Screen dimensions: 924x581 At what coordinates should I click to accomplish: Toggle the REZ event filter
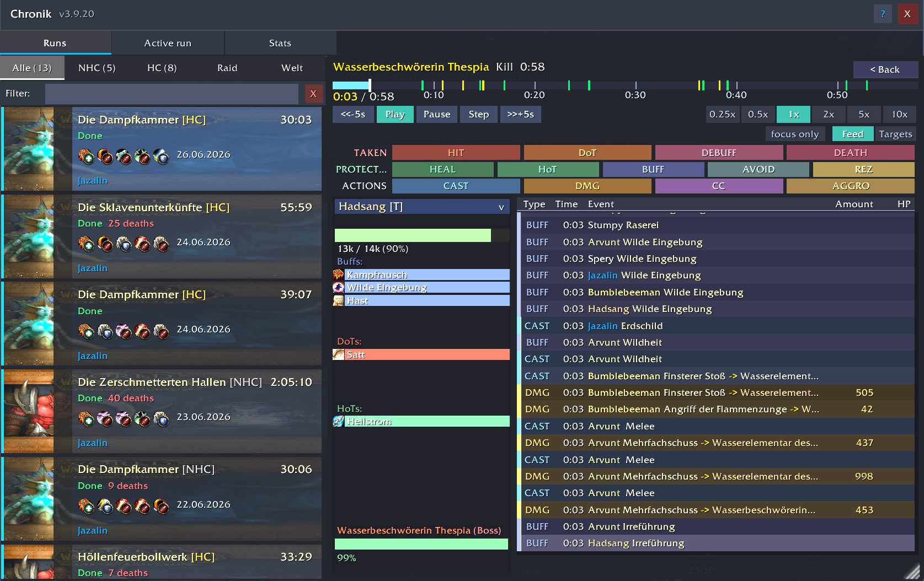[864, 169]
